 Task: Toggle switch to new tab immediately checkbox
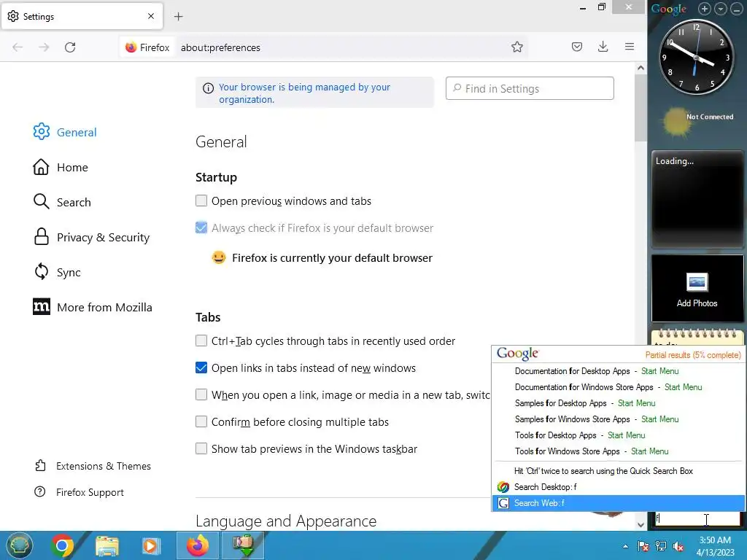pos(201,394)
